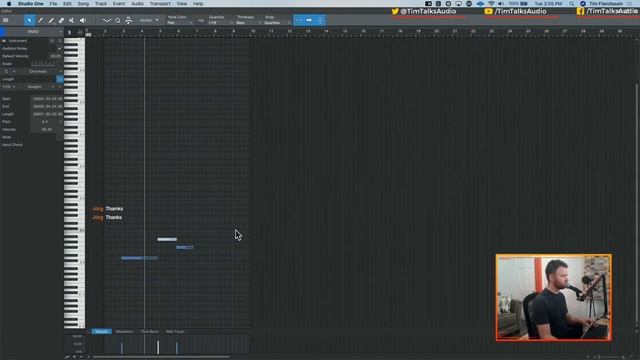Click the track name field in inspector header
Viewport: 640px width, 360px height.
(x=33, y=31)
